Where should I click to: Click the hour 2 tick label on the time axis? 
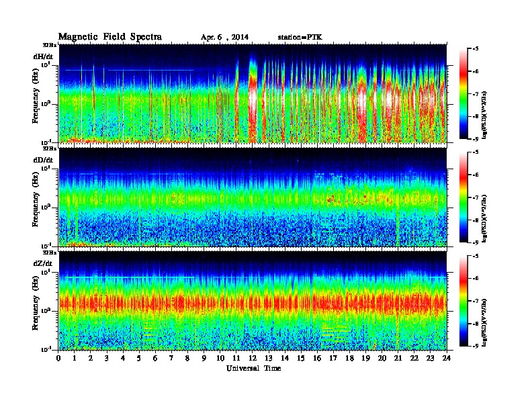click(x=91, y=359)
